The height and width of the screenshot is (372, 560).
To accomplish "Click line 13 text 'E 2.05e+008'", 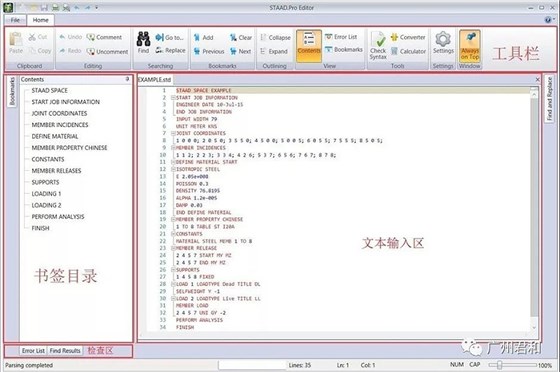I will click(192, 176).
